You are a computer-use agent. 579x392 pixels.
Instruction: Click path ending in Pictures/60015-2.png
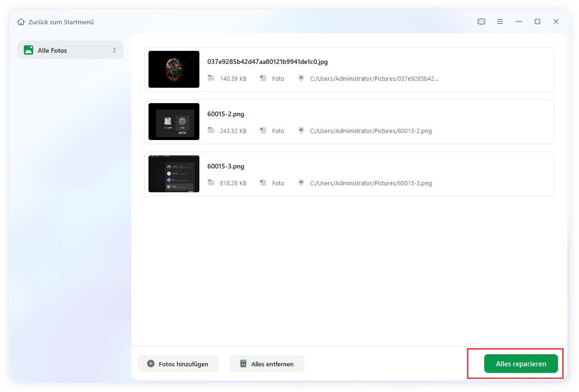pos(371,131)
